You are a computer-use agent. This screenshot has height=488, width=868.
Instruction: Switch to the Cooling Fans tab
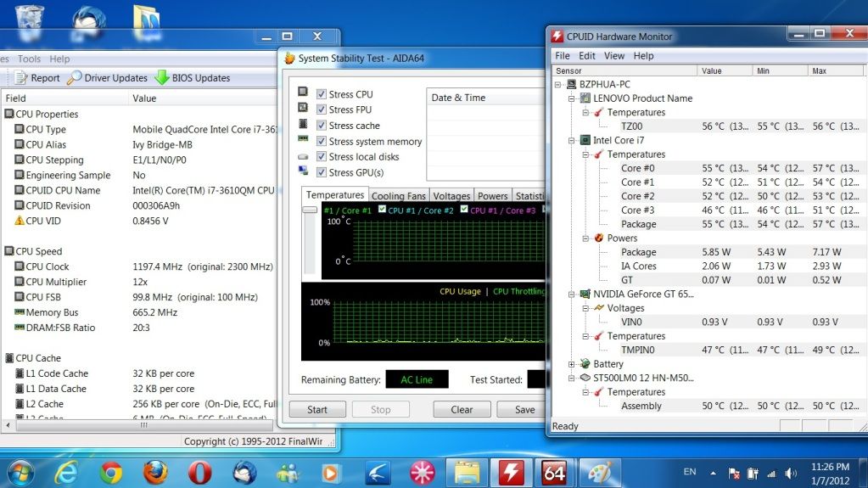click(x=399, y=196)
